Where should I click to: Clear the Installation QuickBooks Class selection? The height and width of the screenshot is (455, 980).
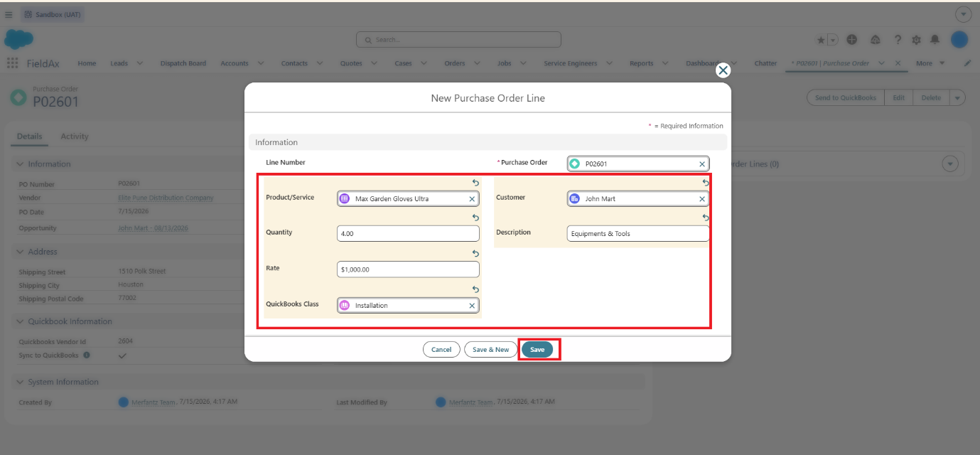tap(472, 306)
